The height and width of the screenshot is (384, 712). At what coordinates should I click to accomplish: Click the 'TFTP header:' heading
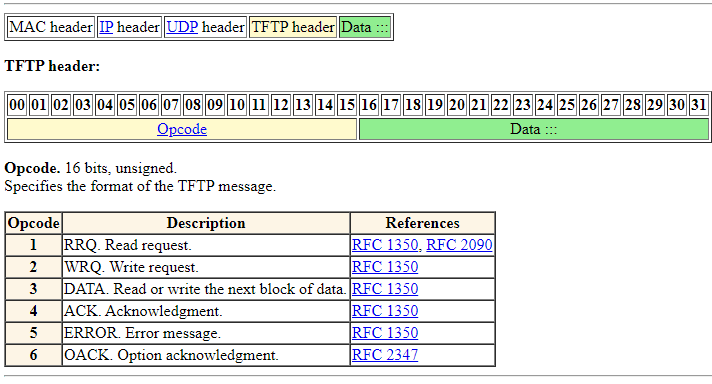point(52,66)
